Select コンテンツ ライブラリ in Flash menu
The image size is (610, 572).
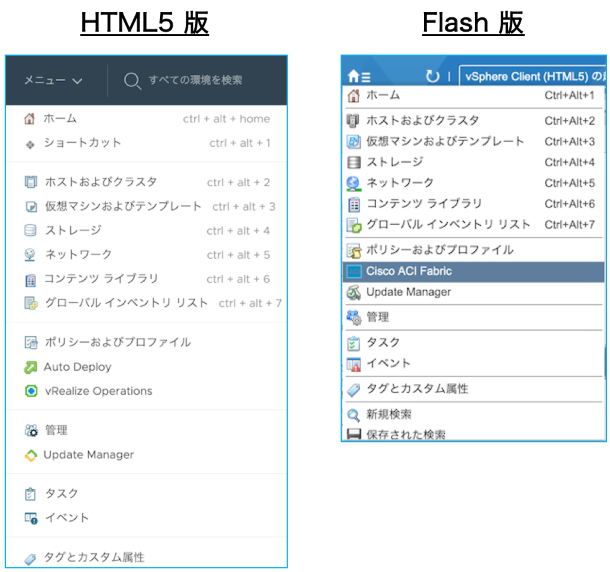pyautogui.click(x=473, y=204)
